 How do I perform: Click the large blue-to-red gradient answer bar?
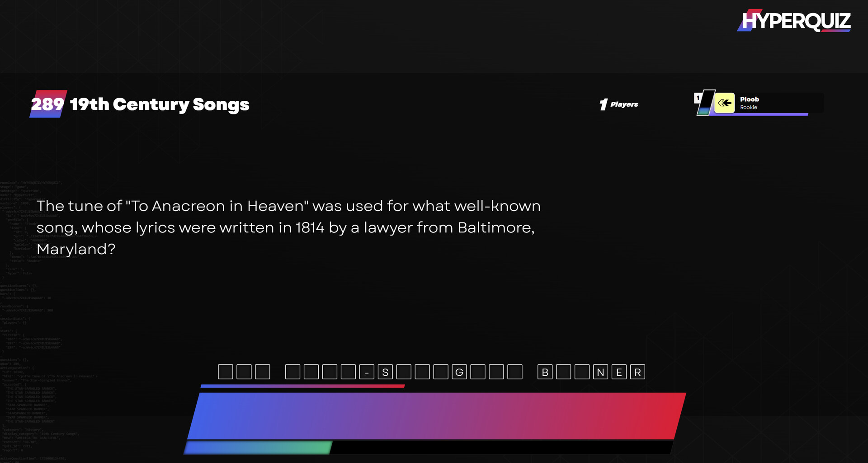point(436,416)
